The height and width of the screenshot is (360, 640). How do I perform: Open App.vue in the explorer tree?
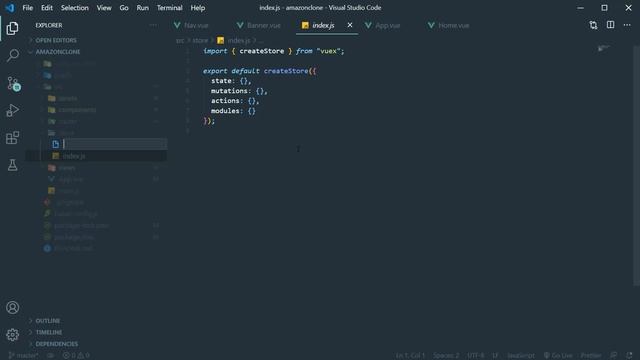tap(70, 179)
